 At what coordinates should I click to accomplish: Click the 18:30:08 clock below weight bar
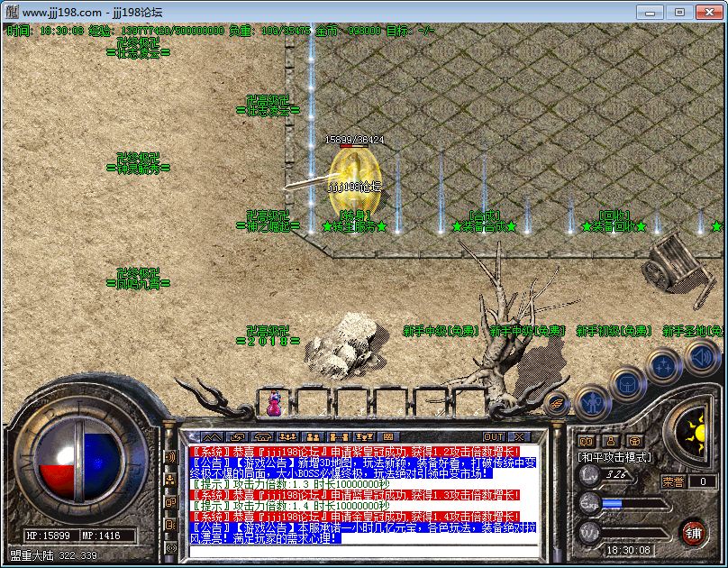629,550
